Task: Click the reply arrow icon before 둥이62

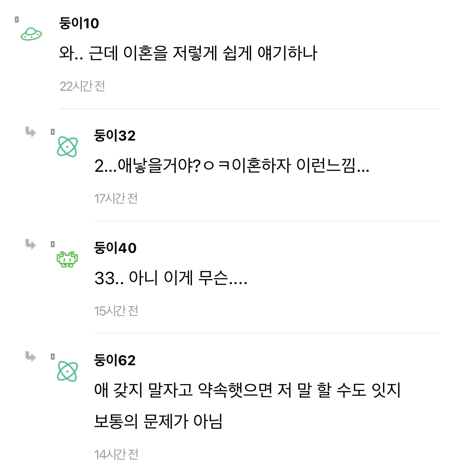Action: pyautogui.click(x=31, y=356)
